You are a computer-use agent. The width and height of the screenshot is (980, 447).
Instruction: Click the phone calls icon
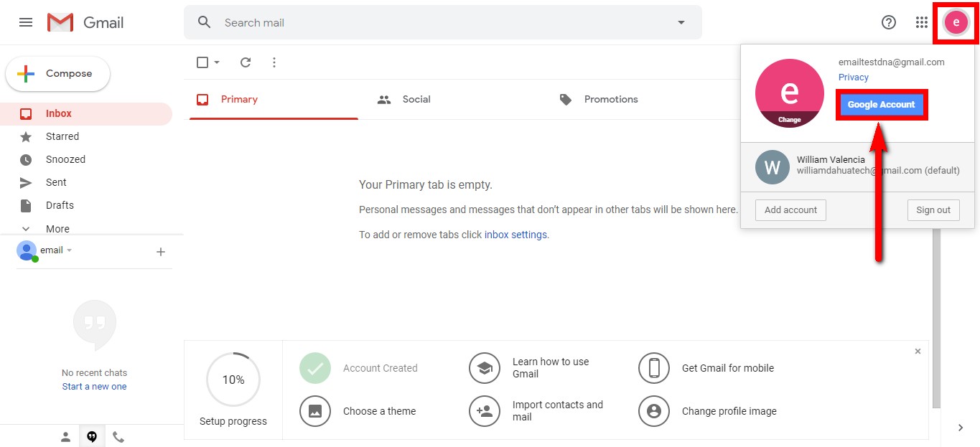pyautogui.click(x=118, y=437)
